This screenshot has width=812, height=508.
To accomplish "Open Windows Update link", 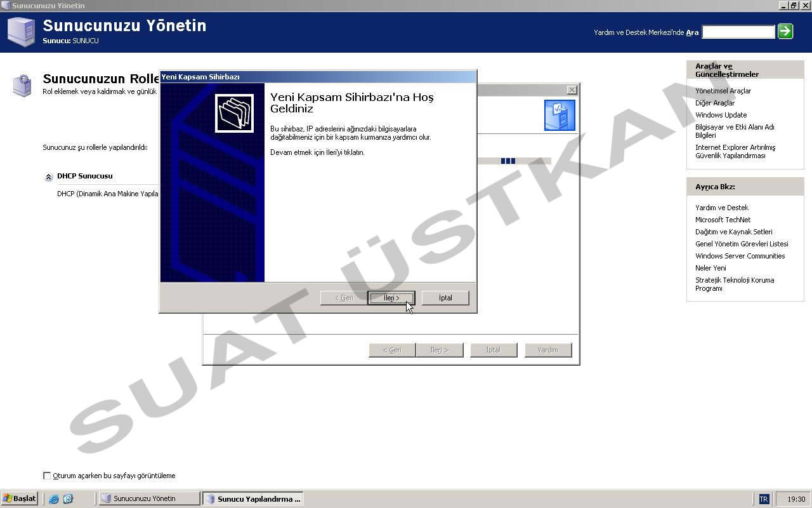I will (721, 115).
